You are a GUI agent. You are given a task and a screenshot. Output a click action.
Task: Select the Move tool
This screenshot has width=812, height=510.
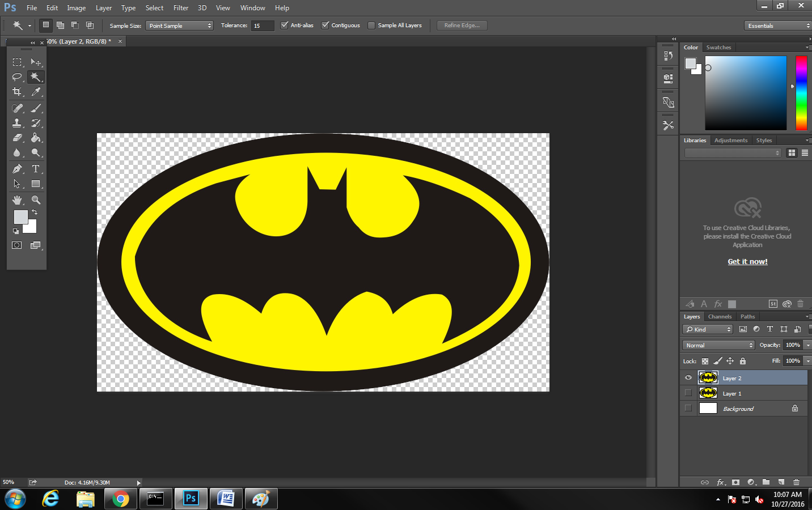coord(36,62)
